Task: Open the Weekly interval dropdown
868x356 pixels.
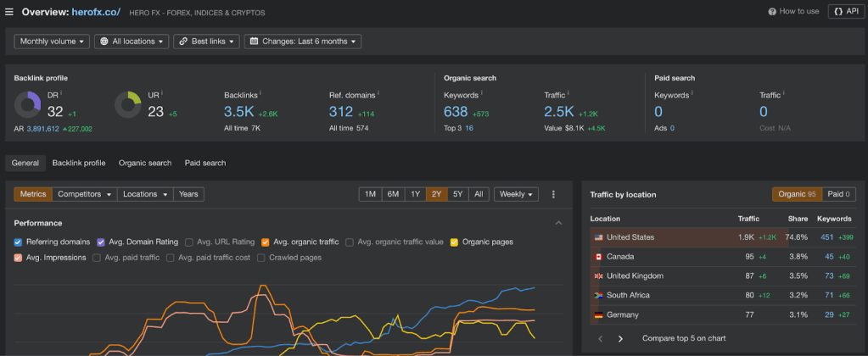Action: coord(517,194)
